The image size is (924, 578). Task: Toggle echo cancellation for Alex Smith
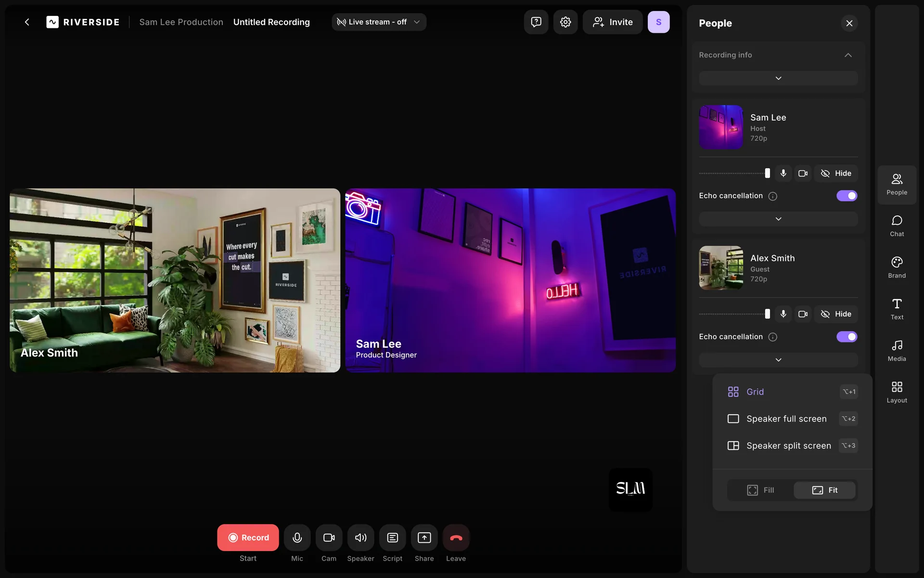[x=847, y=337]
